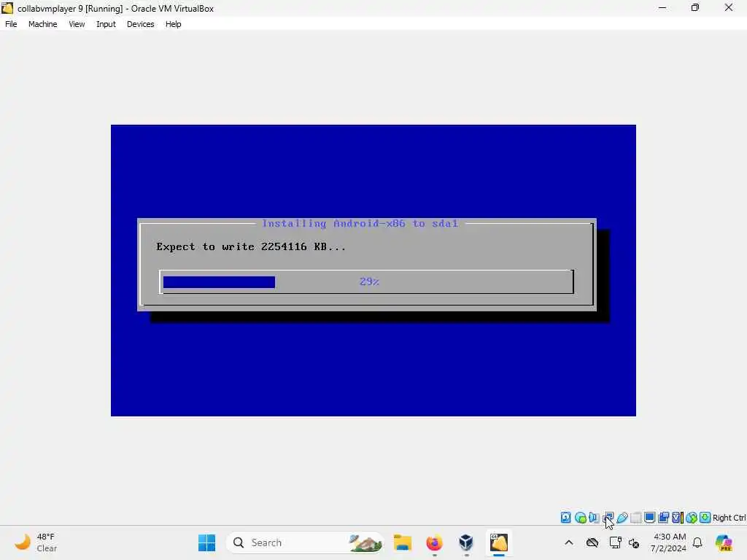
Task: Click the 29% installation progress bar
Action: pos(366,282)
